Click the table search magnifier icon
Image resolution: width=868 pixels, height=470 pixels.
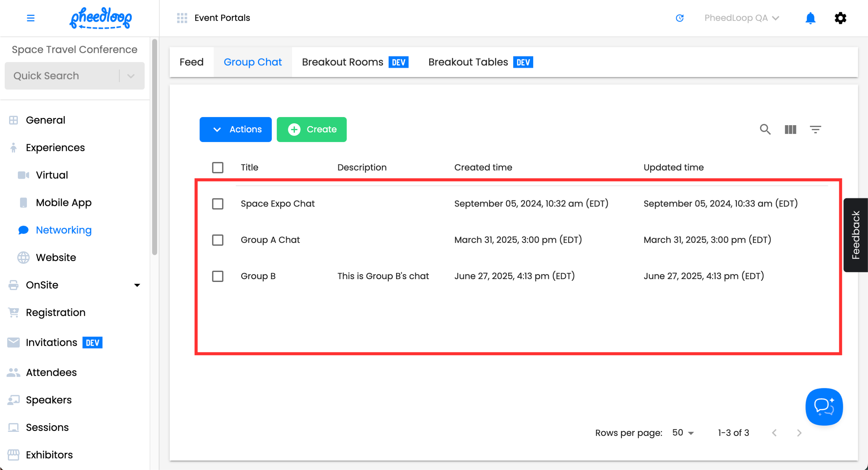tap(765, 129)
